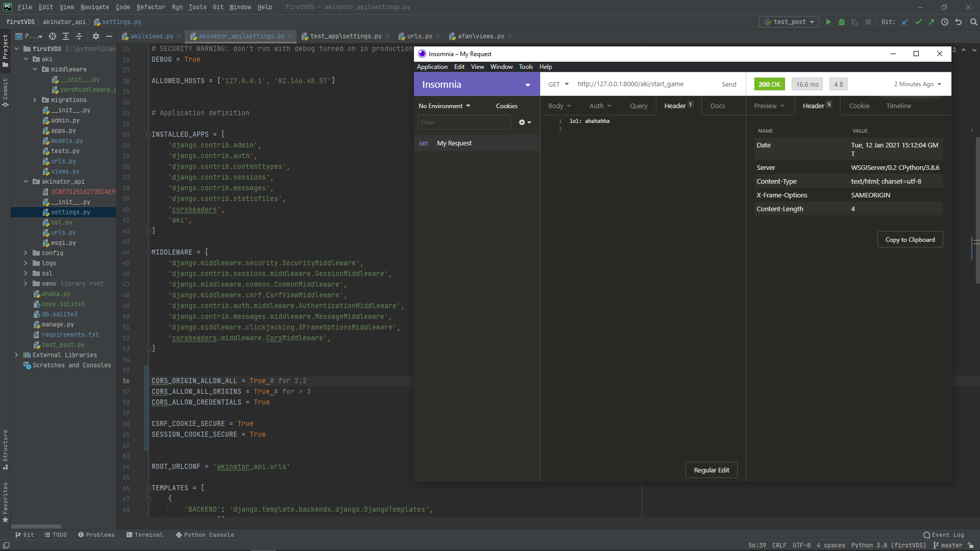The height and width of the screenshot is (551, 980).
Task: Send the Insomnia request
Action: (729, 85)
